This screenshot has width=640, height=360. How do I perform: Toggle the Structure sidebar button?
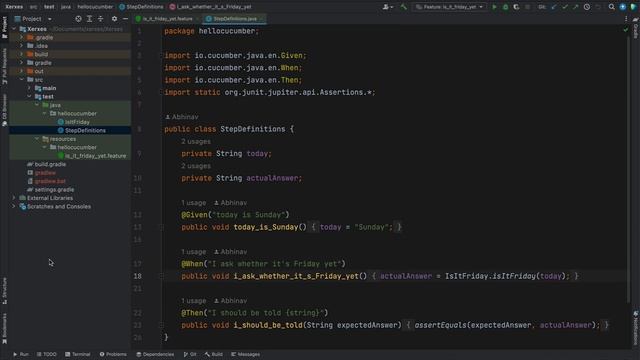(4, 291)
